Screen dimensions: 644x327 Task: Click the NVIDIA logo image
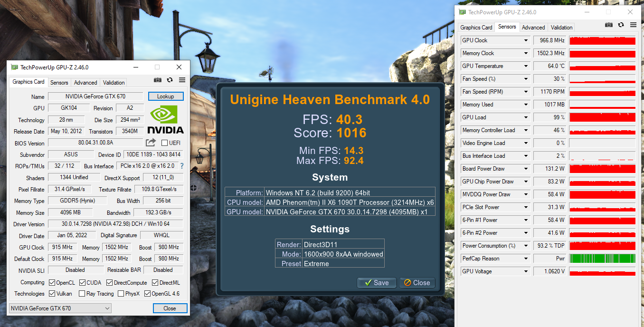[x=165, y=120]
